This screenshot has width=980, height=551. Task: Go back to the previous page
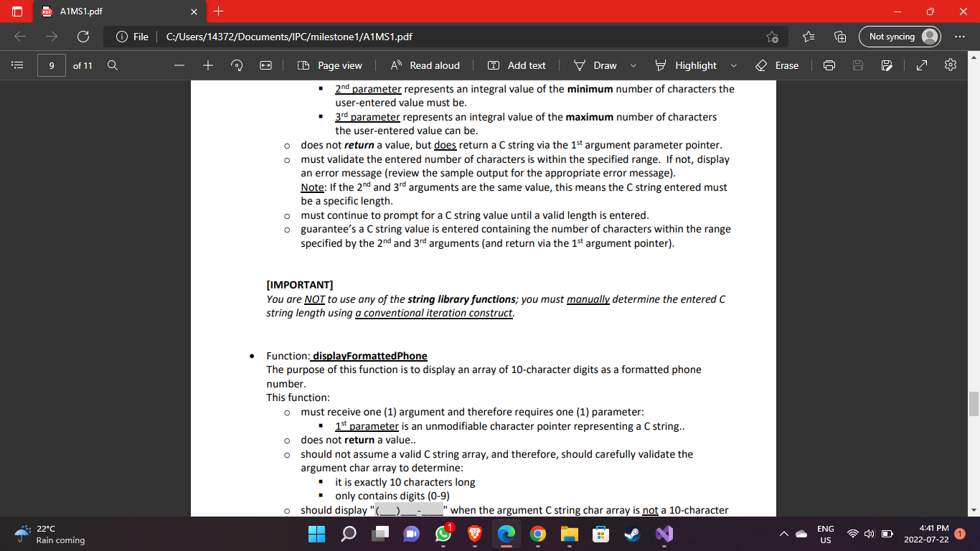[20, 37]
